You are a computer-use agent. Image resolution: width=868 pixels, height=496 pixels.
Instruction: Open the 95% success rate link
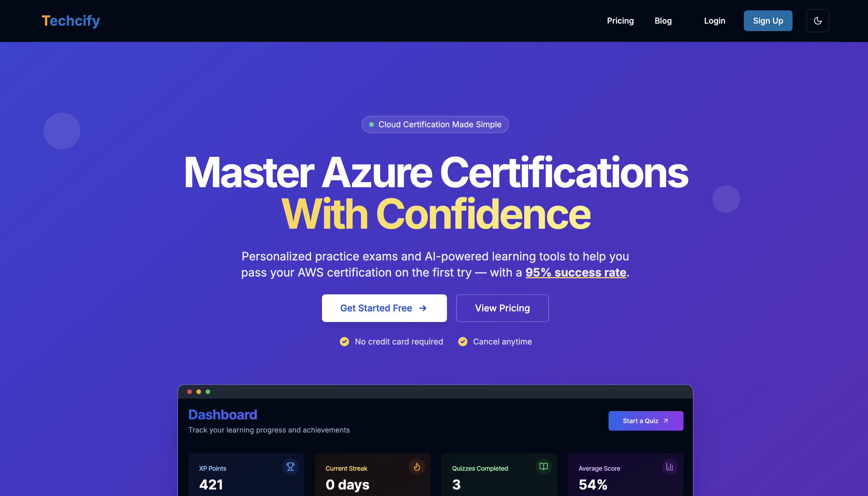pyautogui.click(x=575, y=272)
